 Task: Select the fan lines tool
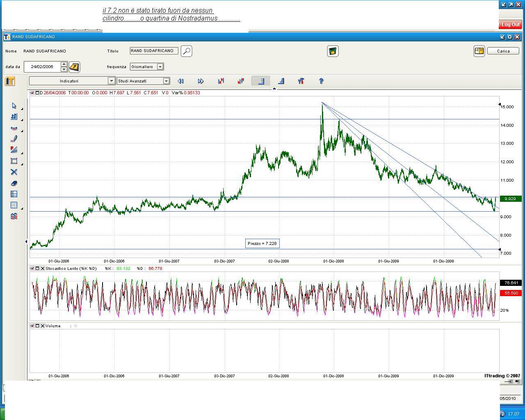pos(14,150)
